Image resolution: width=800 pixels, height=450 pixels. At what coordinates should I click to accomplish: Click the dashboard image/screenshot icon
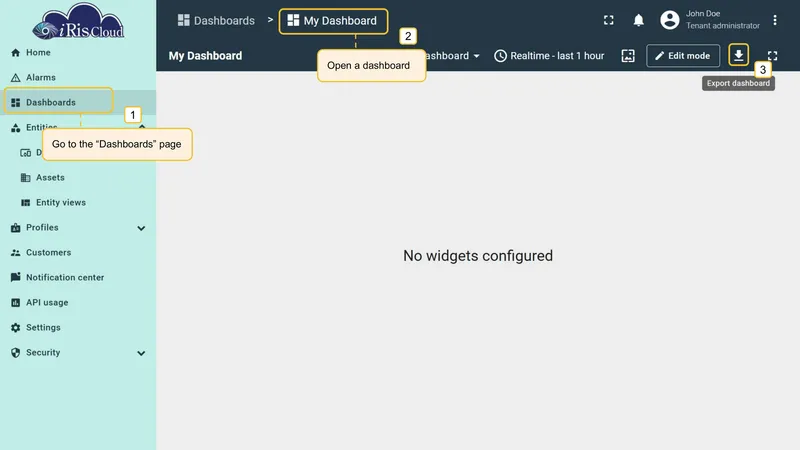(x=628, y=56)
